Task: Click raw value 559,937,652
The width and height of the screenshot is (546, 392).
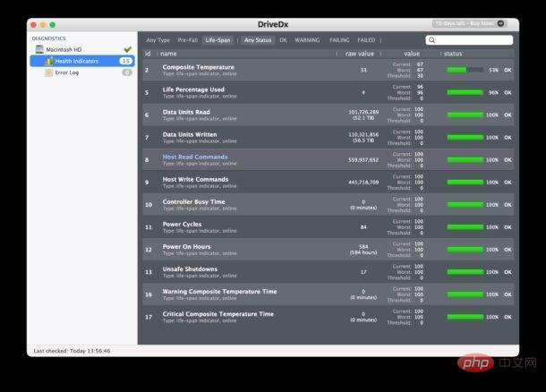Action: 363,160
